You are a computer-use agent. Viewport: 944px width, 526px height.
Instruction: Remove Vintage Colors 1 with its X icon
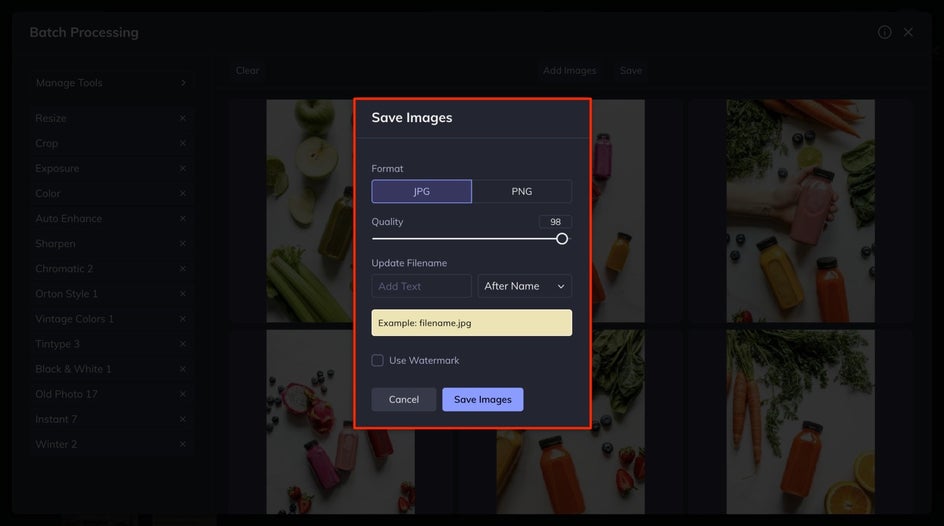point(182,319)
